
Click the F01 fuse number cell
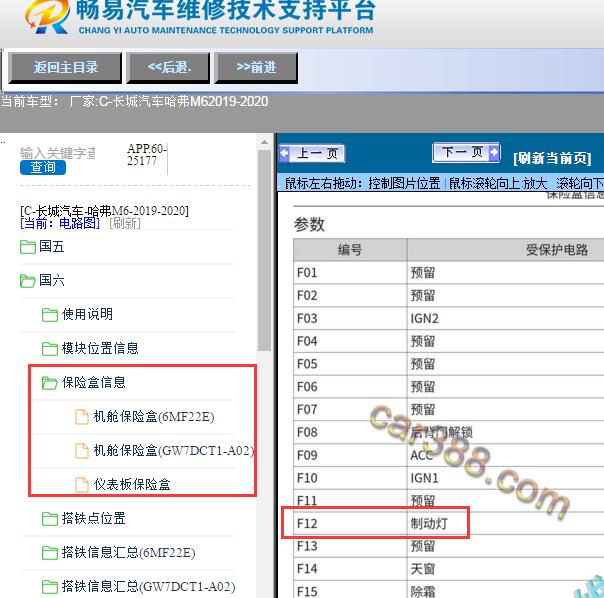click(x=350, y=273)
